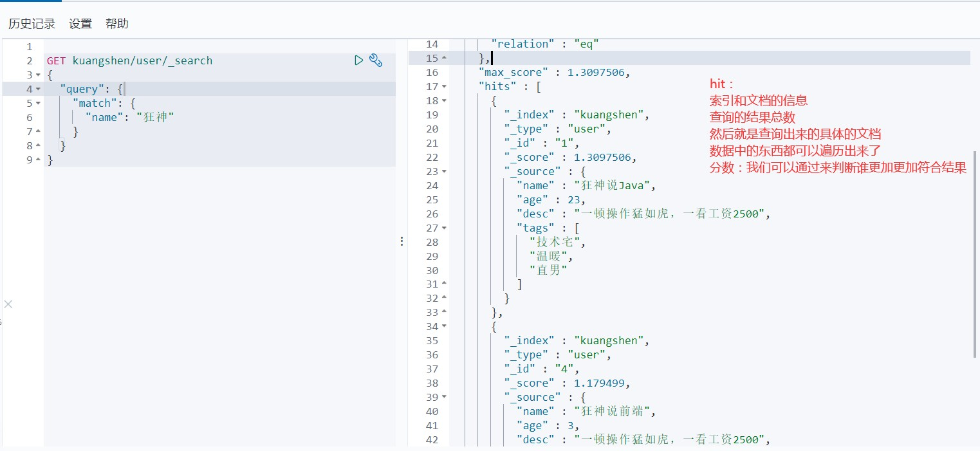Fold the first hit object on response line 18
The height and width of the screenshot is (451, 980).
pyautogui.click(x=445, y=100)
